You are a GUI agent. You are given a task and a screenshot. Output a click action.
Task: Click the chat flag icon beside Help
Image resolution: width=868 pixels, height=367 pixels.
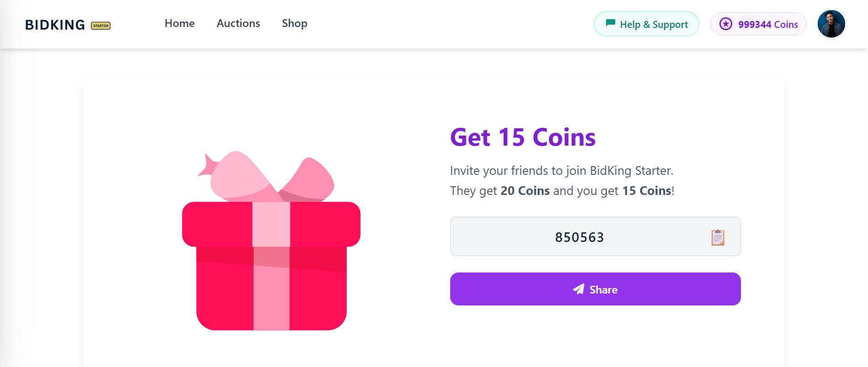[610, 23]
